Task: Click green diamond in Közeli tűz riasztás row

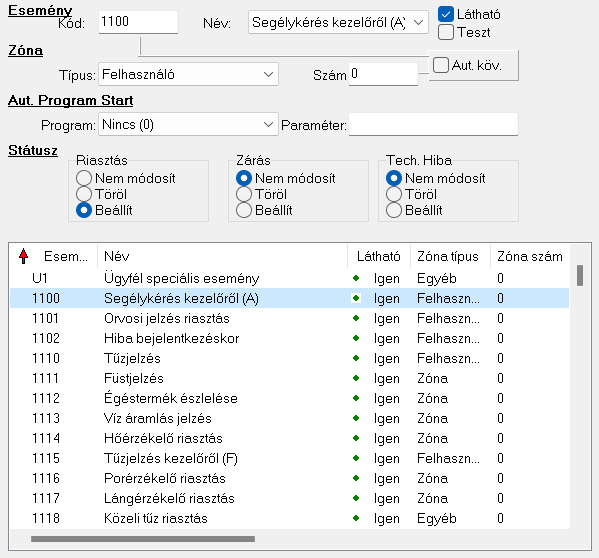Action: (x=356, y=518)
